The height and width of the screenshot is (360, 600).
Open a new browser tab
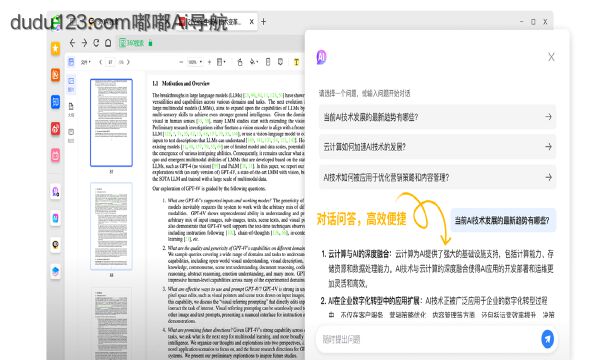pos(263,22)
